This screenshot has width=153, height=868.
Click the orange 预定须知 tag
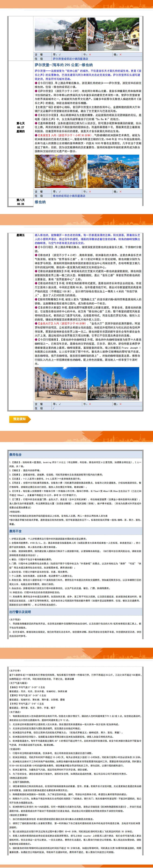[x=20, y=419]
